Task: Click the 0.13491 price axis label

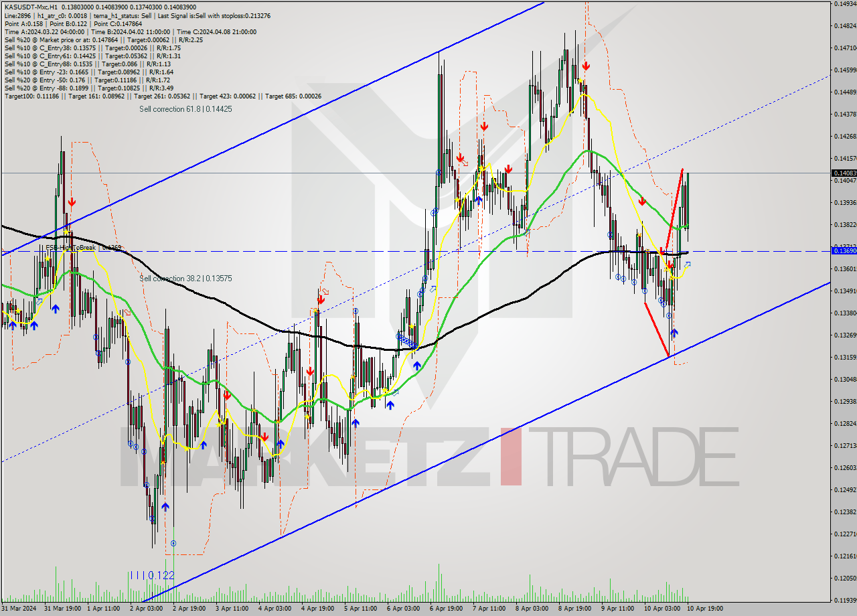Action: click(x=844, y=291)
